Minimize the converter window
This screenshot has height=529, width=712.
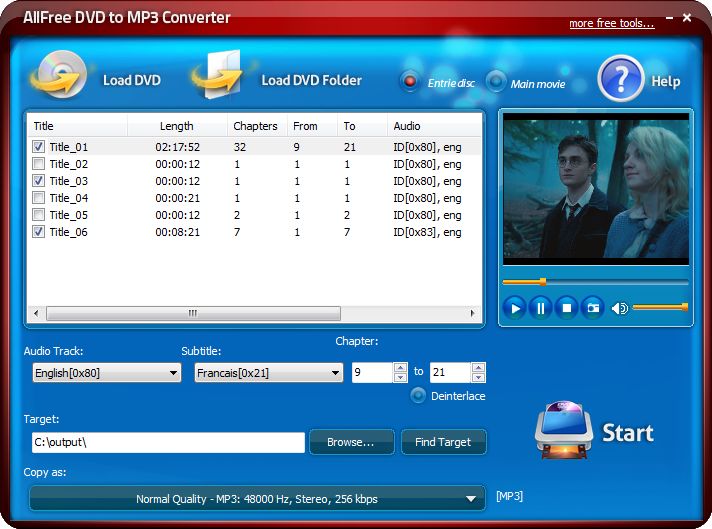point(669,18)
